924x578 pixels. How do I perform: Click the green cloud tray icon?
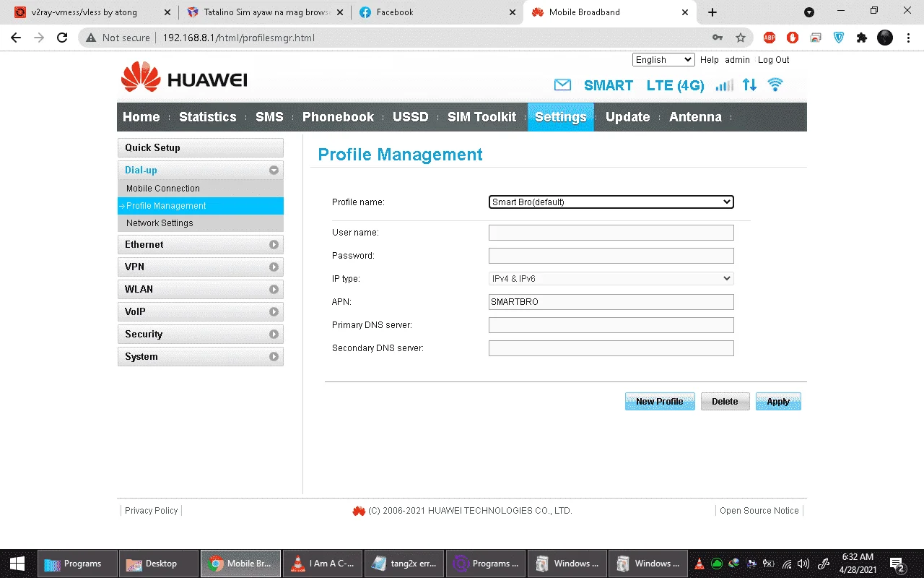pyautogui.click(x=717, y=564)
